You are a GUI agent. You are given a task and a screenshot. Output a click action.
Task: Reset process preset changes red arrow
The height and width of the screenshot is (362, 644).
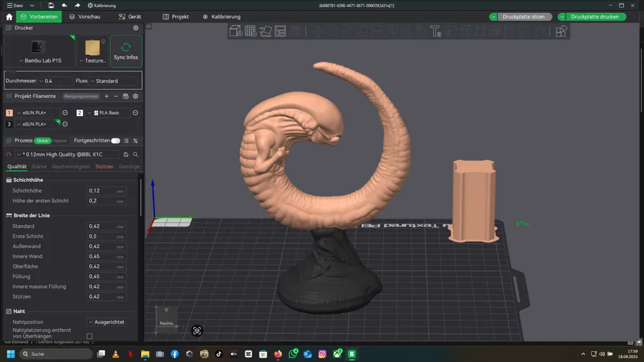tap(8, 155)
